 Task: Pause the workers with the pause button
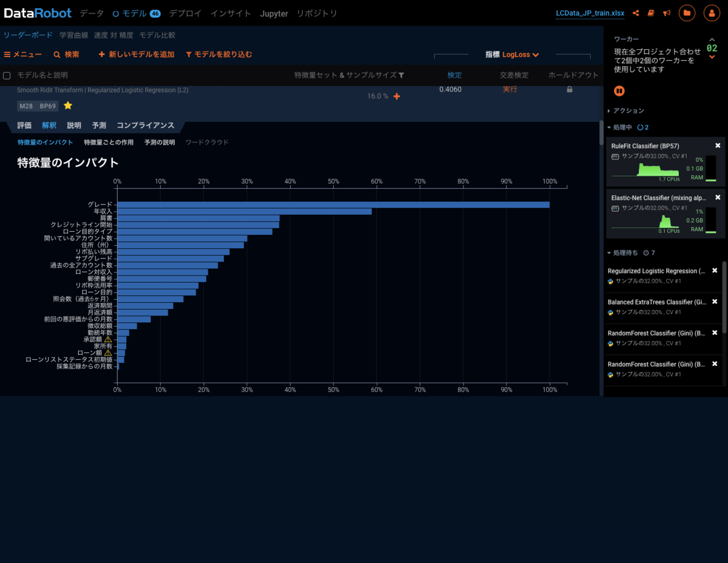(619, 91)
